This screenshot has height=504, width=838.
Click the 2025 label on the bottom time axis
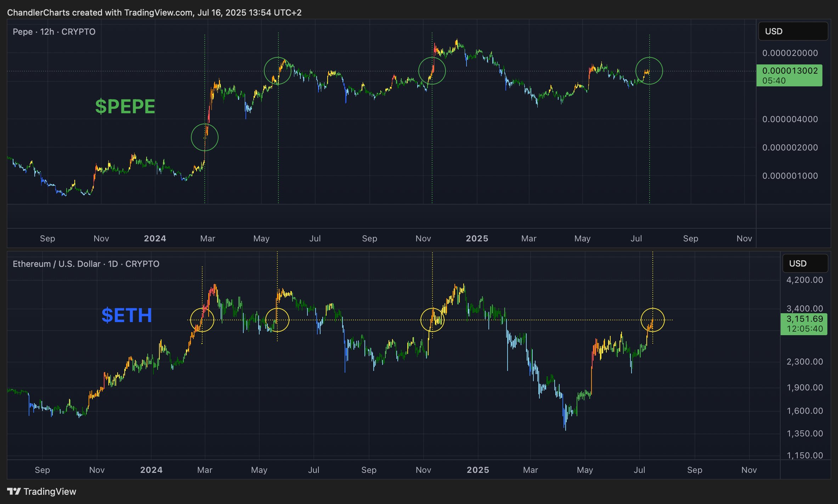click(x=477, y=470)
